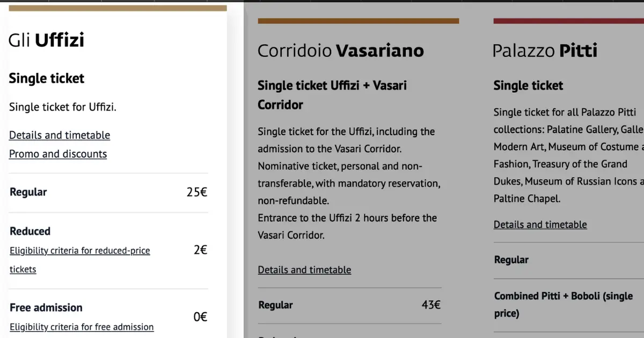Open Uffizi "Details and timetable" link
Viewport: 644px width, 338px height.
tap(60, 135)
